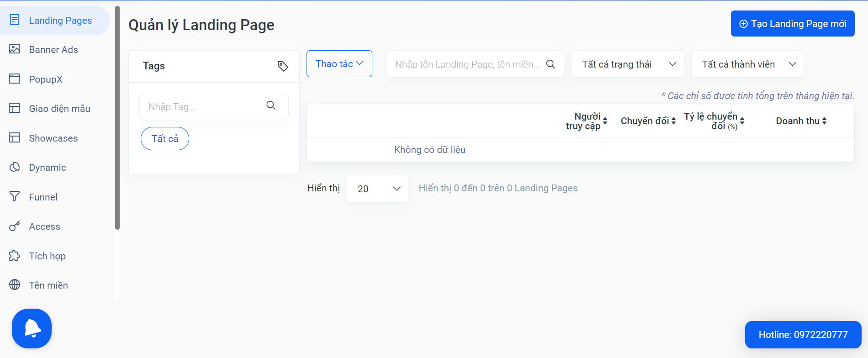Click the tag icon in Tags panel
The image size is (868, 358).
tap(283, 66)
